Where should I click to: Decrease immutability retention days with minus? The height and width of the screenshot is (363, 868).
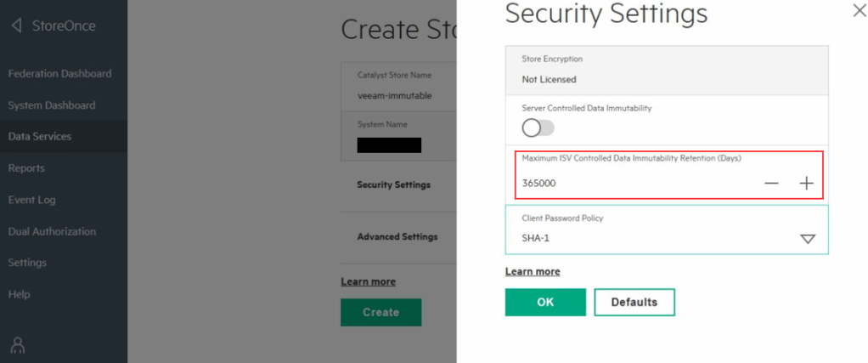(x=771, y=183)
